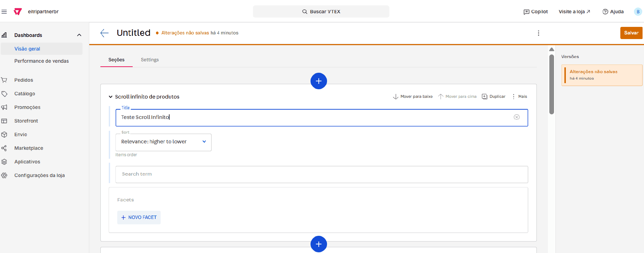Viewport: 644px width, 253px height.
Task: Open the Mais section menu
Action: click(x=519, y=96)
